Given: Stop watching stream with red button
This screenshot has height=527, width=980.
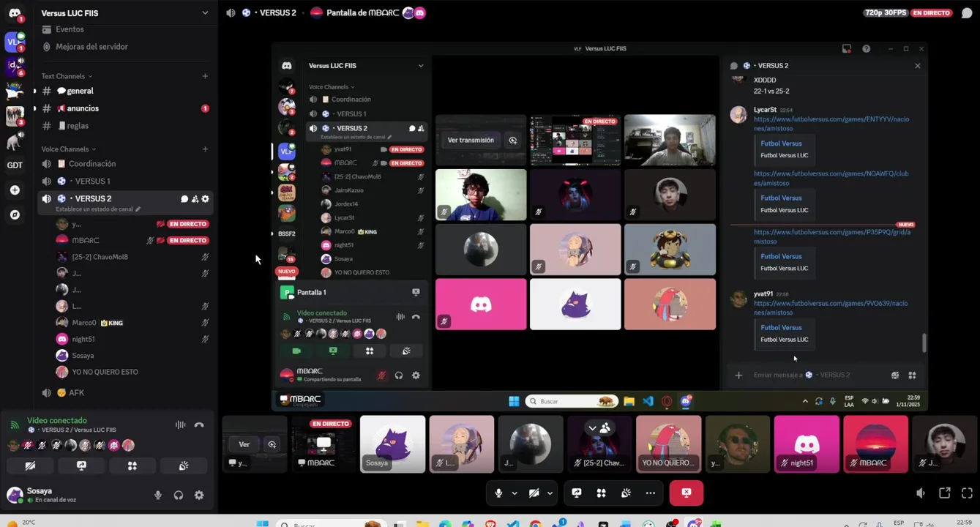Looking at the screenshot, I should click(687, 493).
